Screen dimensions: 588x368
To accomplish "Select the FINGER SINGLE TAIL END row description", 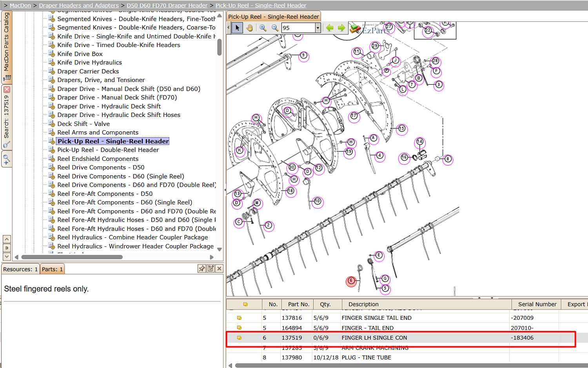I will 376,318.
